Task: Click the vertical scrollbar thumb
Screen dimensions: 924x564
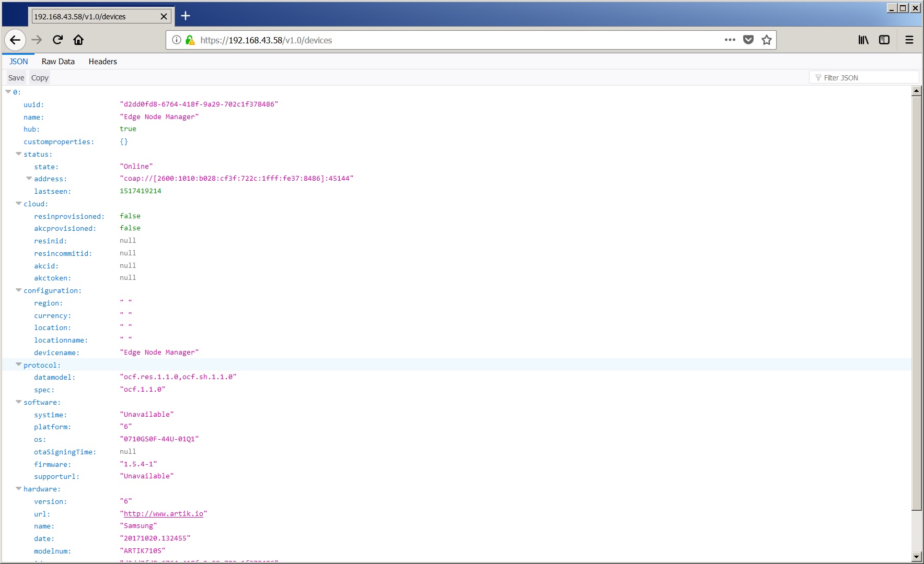Action: pyautogui.click(x=916, y=303)
